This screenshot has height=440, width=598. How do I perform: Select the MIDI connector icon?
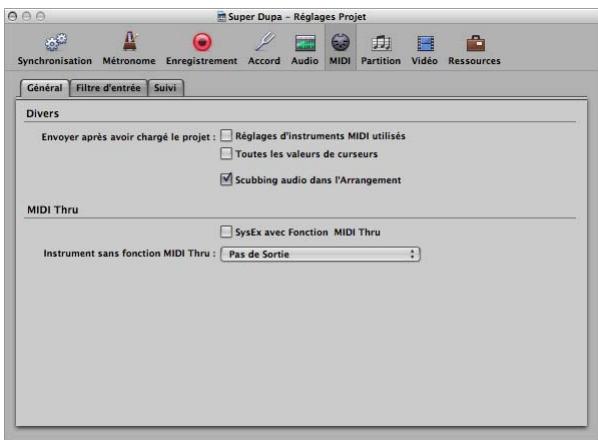(340, 42)
